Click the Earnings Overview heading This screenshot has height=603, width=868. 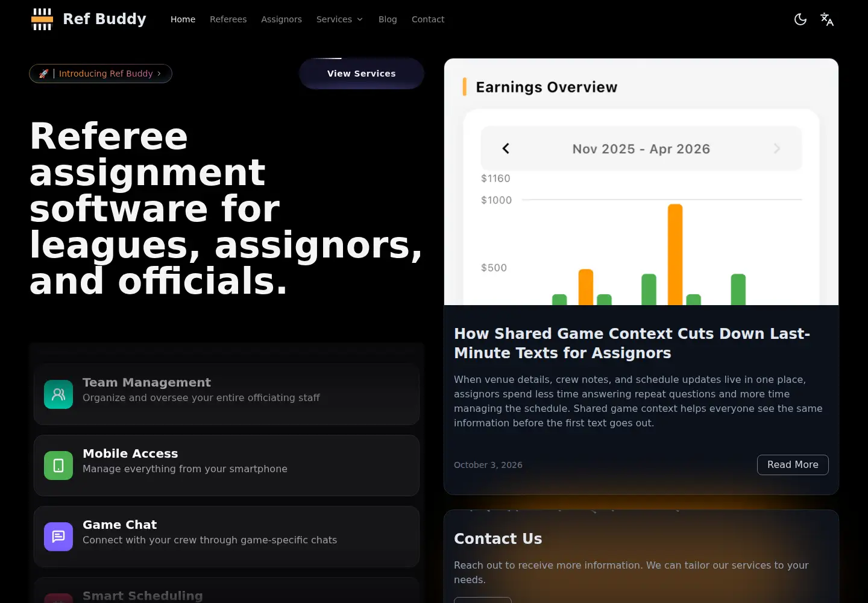tap(547, 87)
